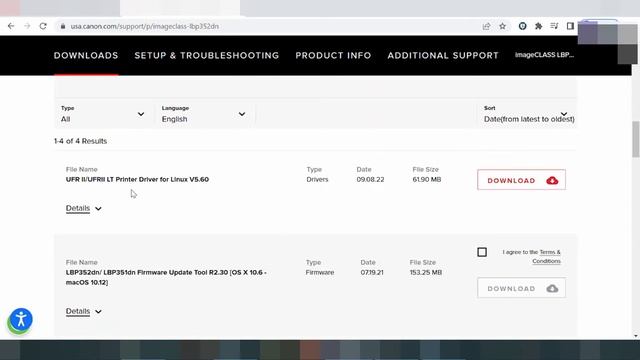Image resolution: width=640 pixels, height=360 pixels.
Task: Click the file size 153.25 MB
Action: click(x=426, y=272)
